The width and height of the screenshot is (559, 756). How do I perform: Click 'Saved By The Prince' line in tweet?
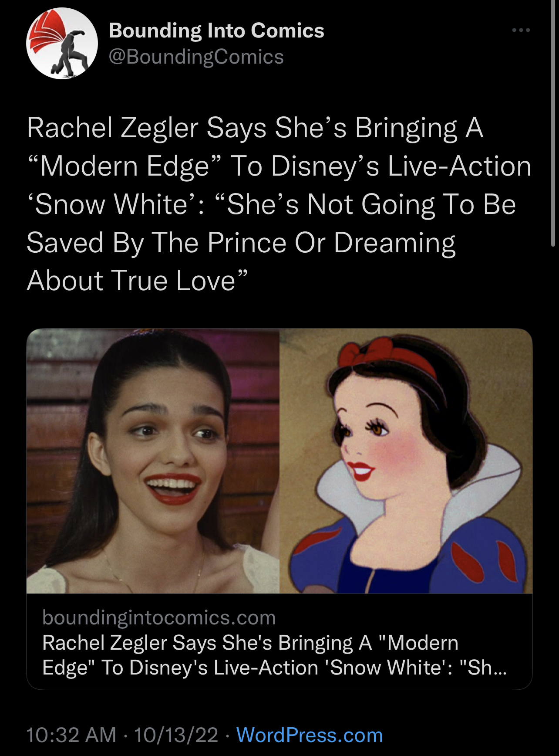157,242
